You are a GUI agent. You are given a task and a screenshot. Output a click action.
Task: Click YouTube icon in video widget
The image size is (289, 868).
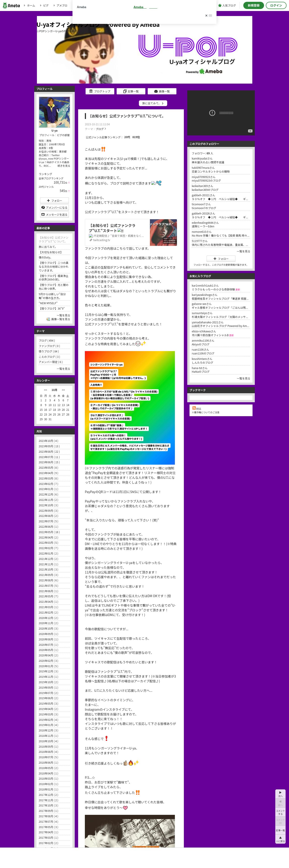250,131
